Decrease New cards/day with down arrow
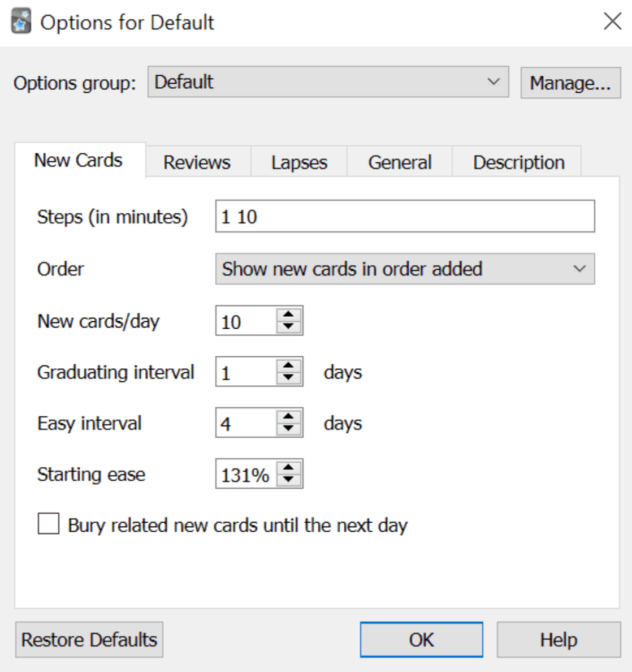This screenshot has width=632, height=672. click(x=289, y=326)
